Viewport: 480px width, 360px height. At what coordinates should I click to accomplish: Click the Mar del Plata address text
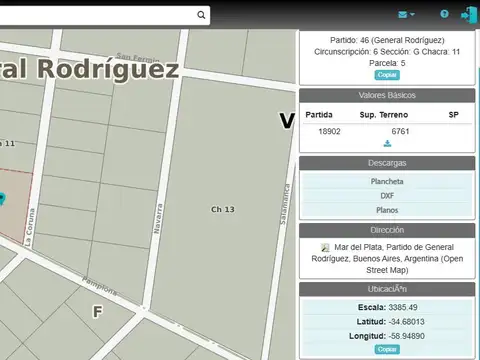[387, 259]
